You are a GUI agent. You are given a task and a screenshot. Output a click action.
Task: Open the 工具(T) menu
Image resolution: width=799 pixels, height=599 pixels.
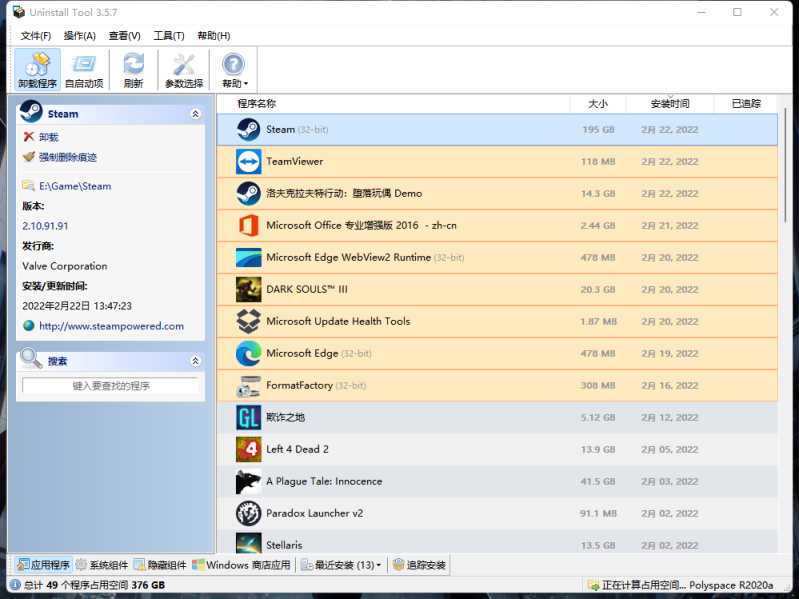click(x=169, y=36)
